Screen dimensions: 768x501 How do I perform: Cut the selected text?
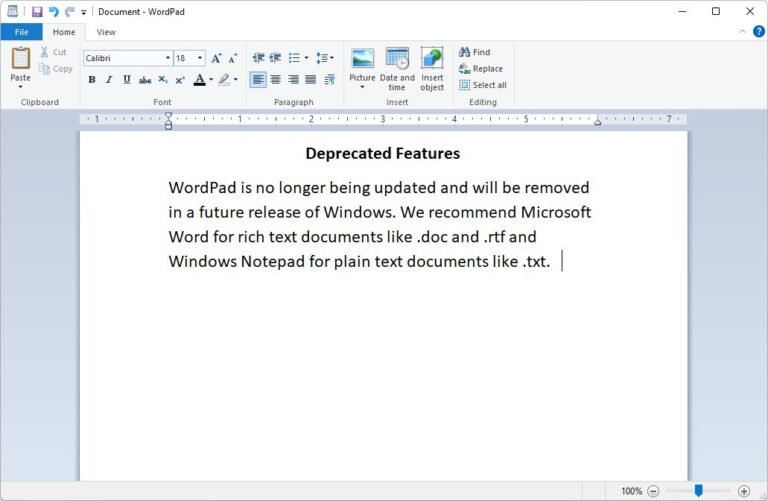pyautogui.click(x=53, y=52)
